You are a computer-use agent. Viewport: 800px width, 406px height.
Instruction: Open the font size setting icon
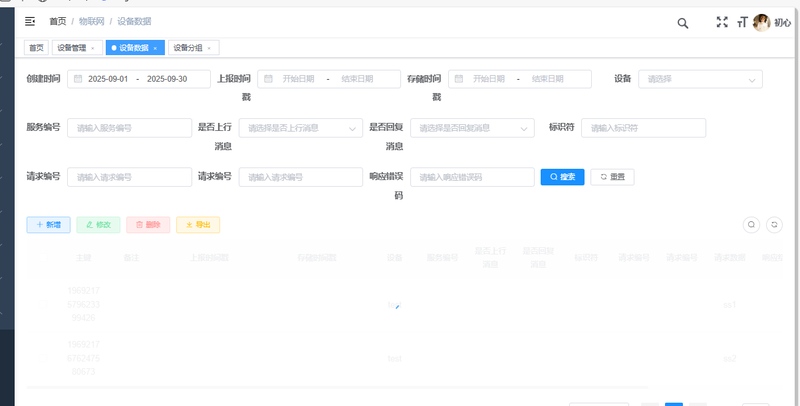[x=741, y=22]
